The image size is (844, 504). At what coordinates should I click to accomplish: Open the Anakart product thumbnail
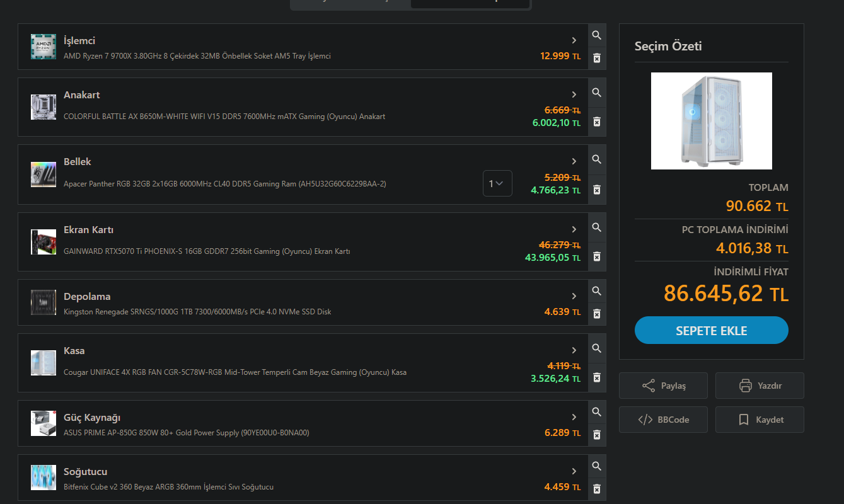[x=43, y=107]
